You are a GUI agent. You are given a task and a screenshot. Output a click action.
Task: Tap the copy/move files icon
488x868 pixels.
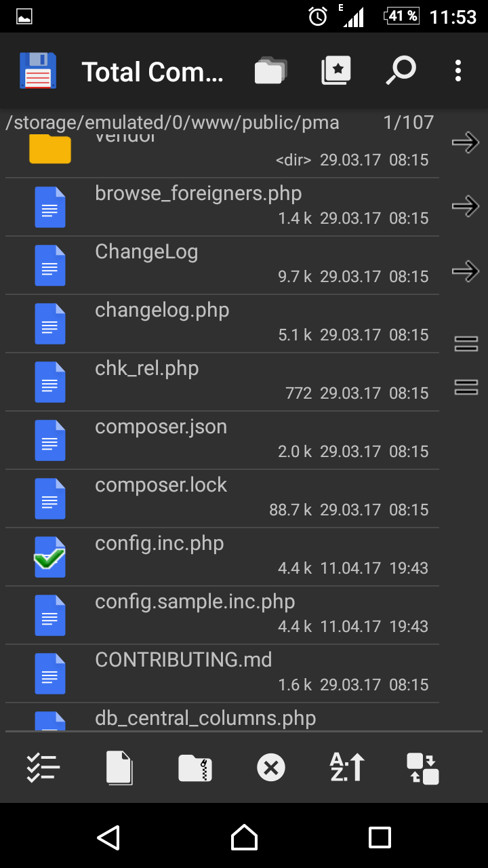click(119, 768)
